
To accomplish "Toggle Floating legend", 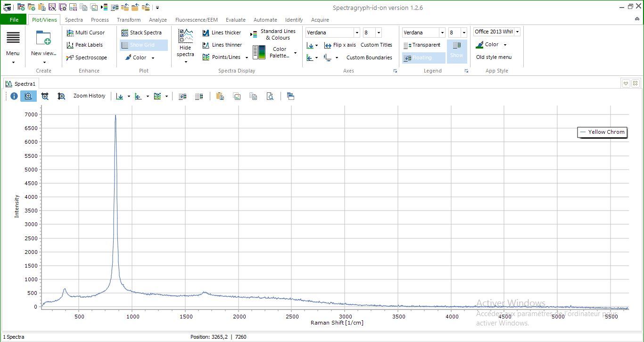I will (423, 57).
